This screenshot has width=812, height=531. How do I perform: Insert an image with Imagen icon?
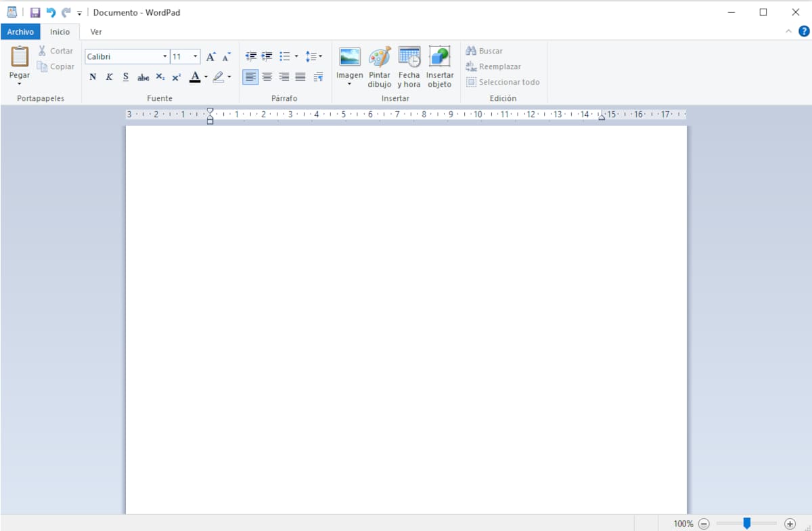pyautogui.click(x=350, y=57)
